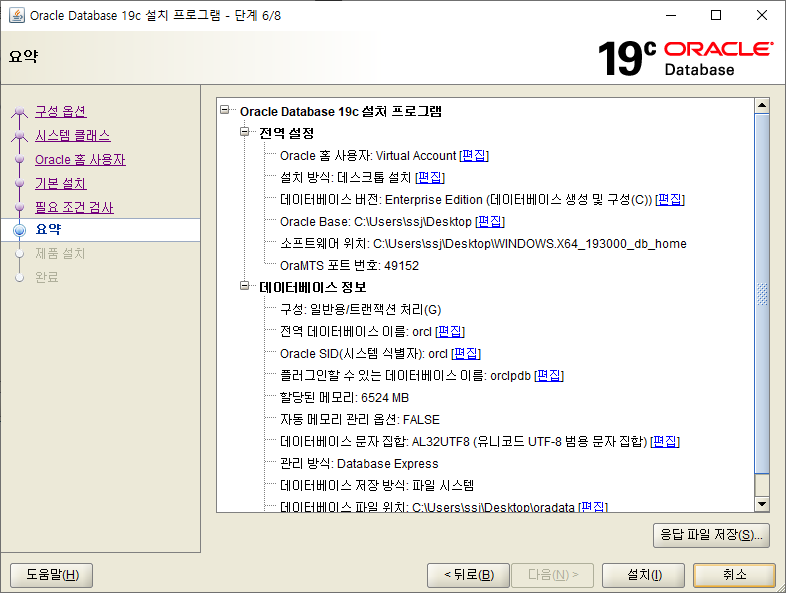The image size is (786, 593).
Task: Click the Java installer icon in title bar
Action: (17, 15)
